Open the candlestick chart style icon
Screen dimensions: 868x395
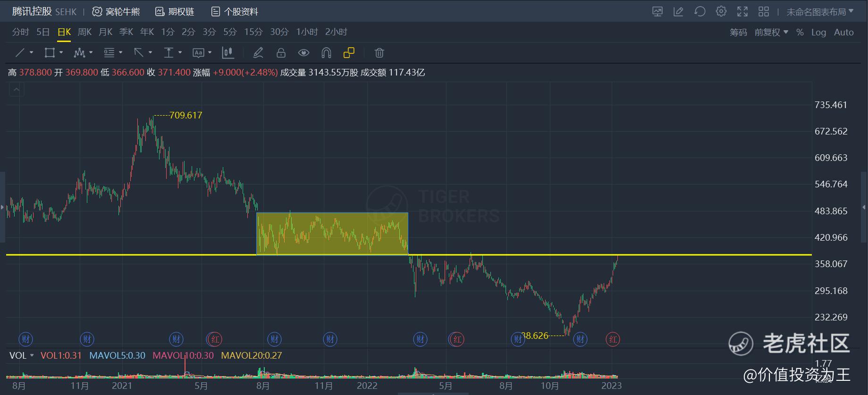228,53
